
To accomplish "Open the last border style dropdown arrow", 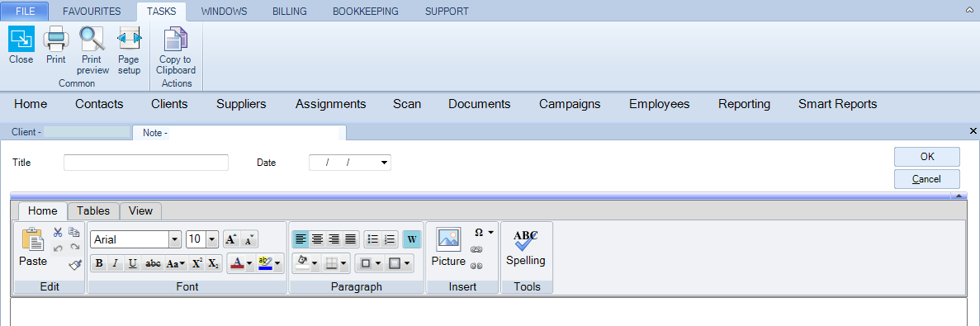I will [x=407, y=263].
